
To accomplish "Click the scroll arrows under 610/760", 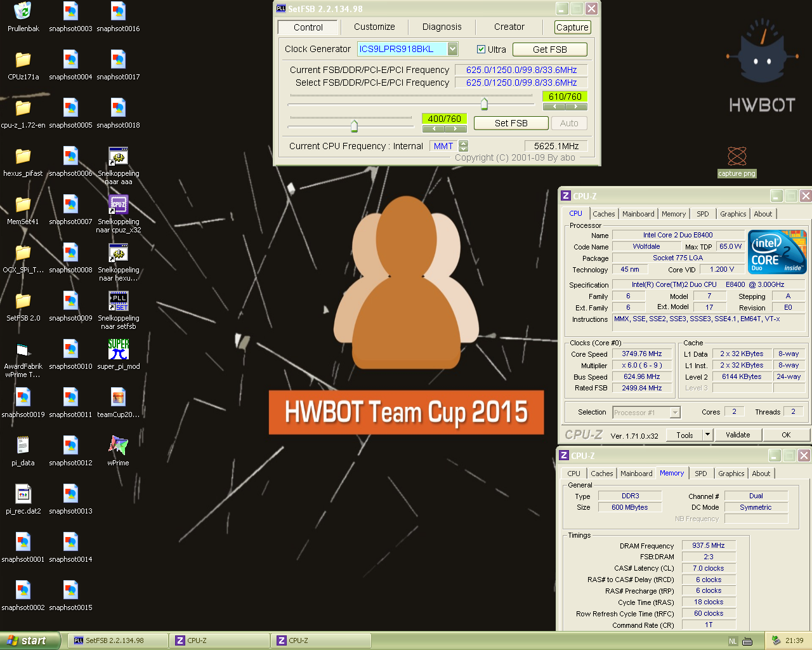I will coord(565,106).
